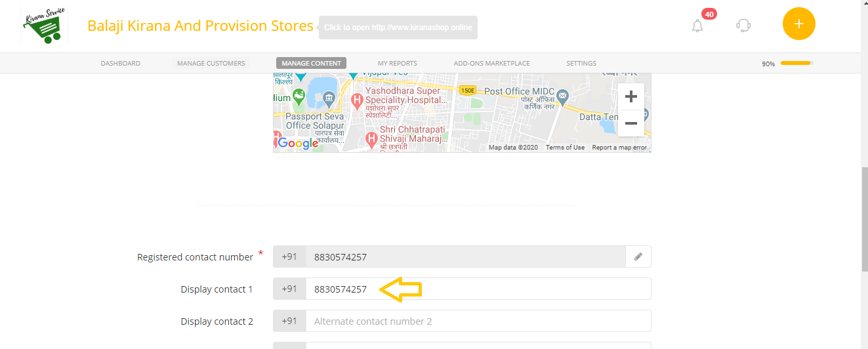The width and height of the screenshot is (868, 349).
Task: Click the 40 notifications badge
Action: coord(709,14)
